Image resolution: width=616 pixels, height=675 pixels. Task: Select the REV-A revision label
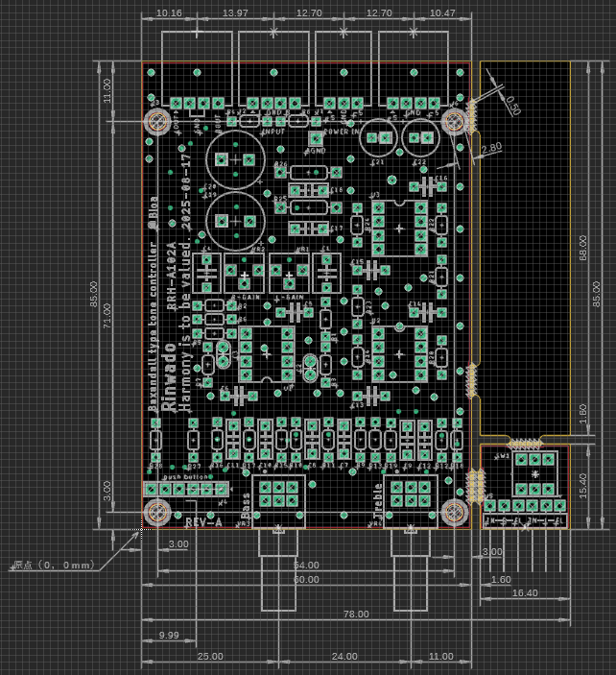(x=203, y=522)
